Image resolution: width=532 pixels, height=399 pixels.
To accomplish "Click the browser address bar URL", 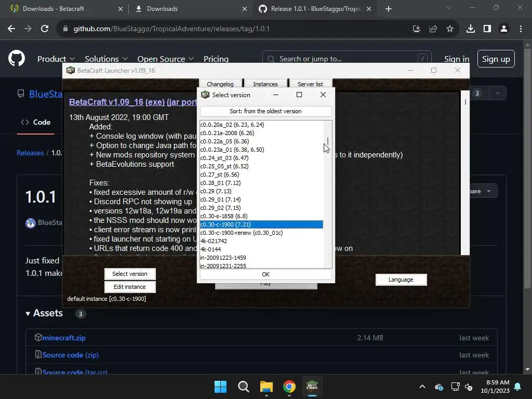I will 171,29.
